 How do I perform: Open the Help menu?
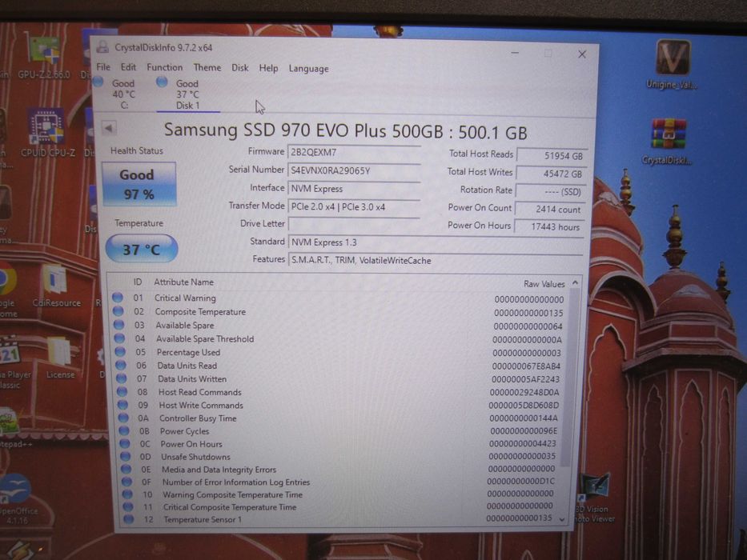tap(268, 68)
